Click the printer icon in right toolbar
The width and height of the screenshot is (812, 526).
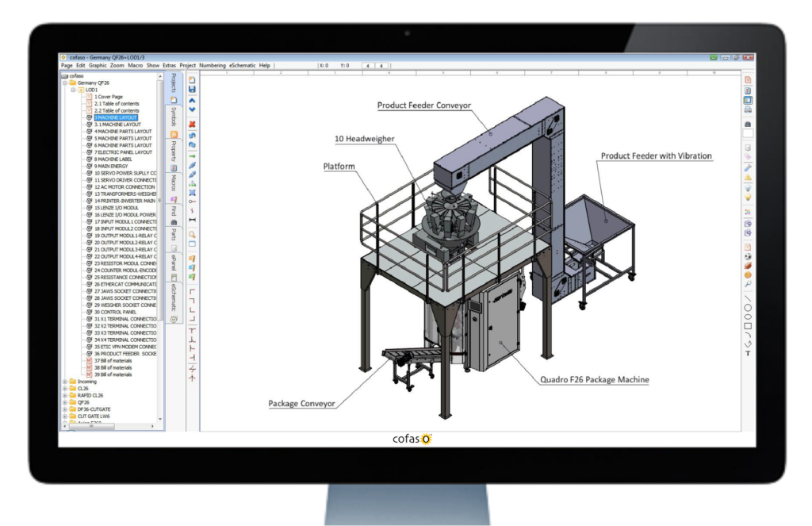point(748,109)
